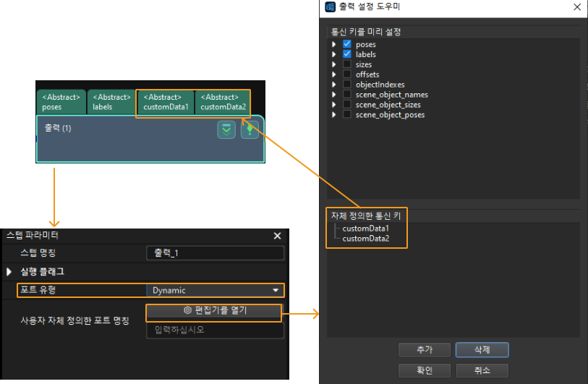Click the 사용자 자체 정의한 포트 명칭 label
Screen dimensions: 588x384
pos(74,321)
